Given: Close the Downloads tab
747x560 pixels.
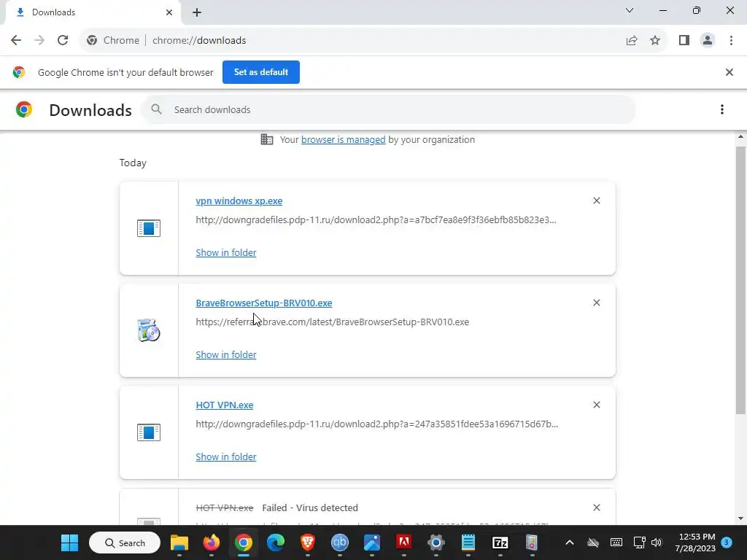Looking at the screenshot, I should (169, 12).
